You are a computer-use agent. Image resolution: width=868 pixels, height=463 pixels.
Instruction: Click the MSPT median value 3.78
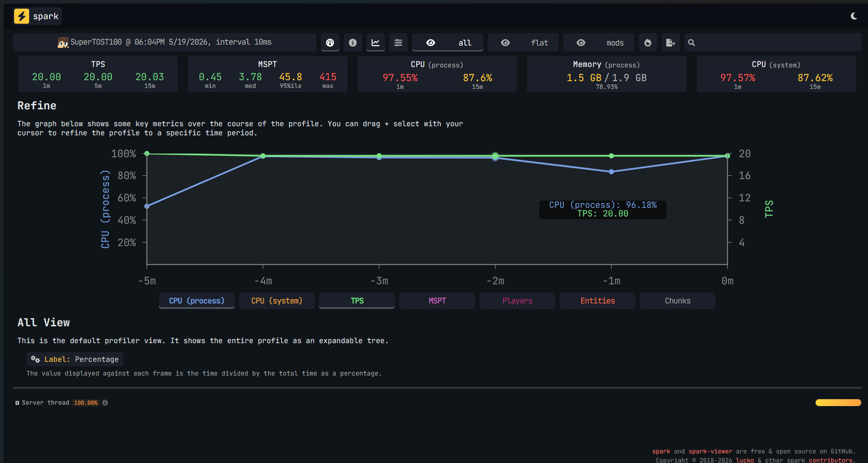[250, 77]
